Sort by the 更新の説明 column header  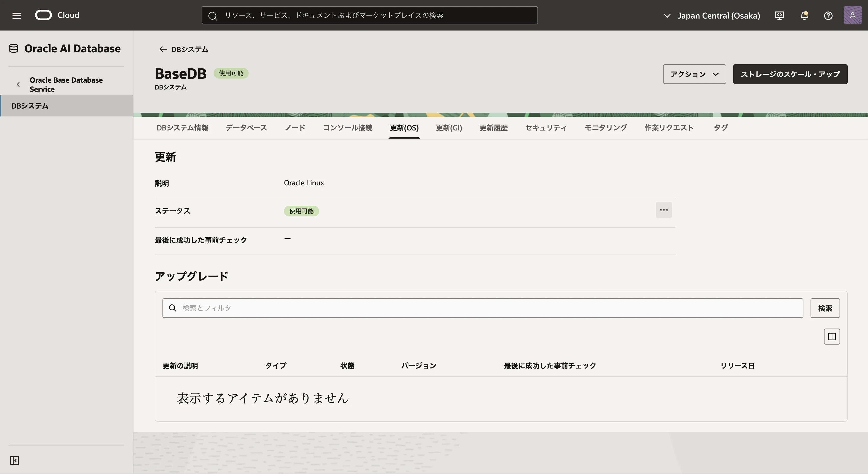180,366
